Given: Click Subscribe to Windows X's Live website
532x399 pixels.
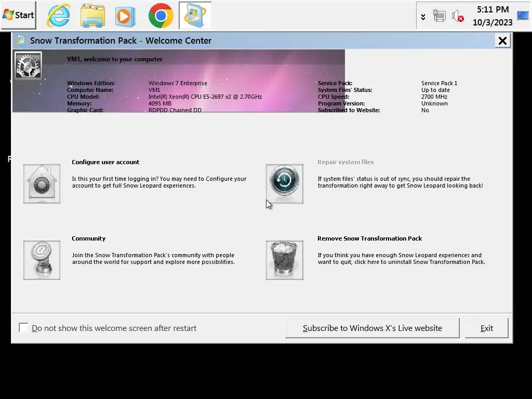Looking at the screenshot, I should tap(373, 328).
